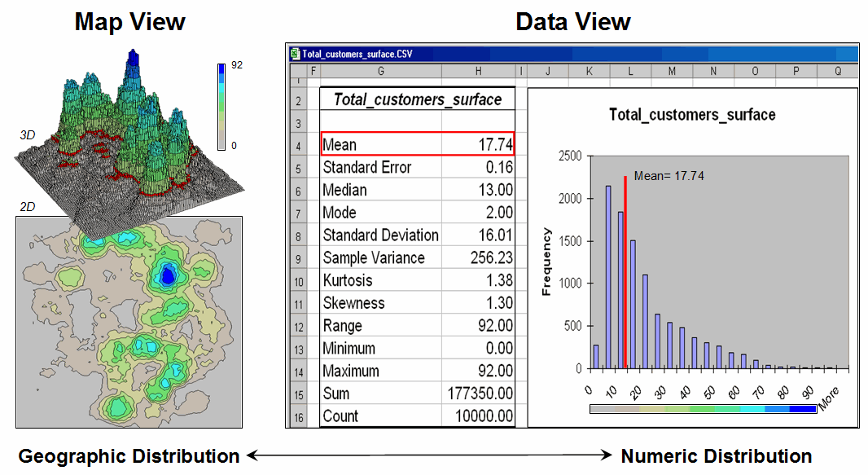Select the red Mean line in histogram

[625, 277]
